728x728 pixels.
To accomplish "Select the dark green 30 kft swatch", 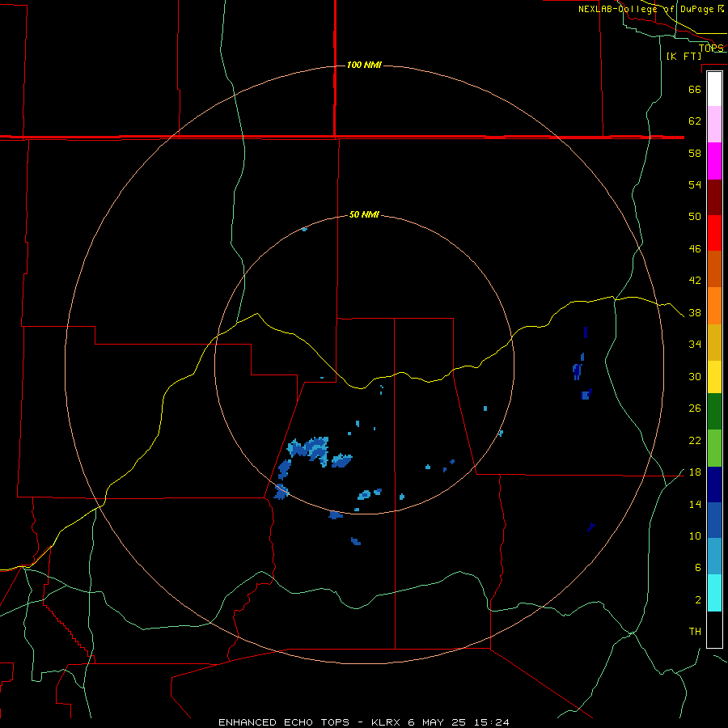I will [714, 411].
